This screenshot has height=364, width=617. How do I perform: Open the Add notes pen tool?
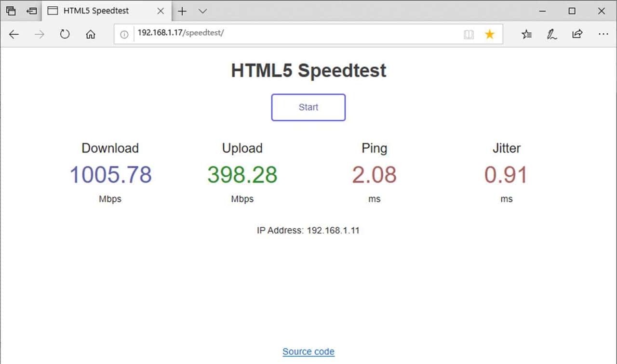pos(552,34)
